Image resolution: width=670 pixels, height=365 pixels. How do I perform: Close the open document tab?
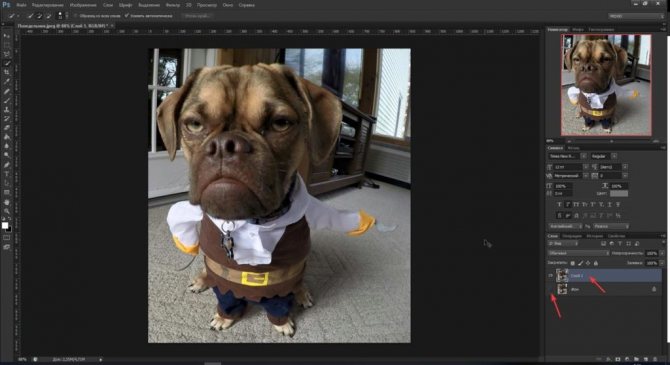click(x=112, y=26)
